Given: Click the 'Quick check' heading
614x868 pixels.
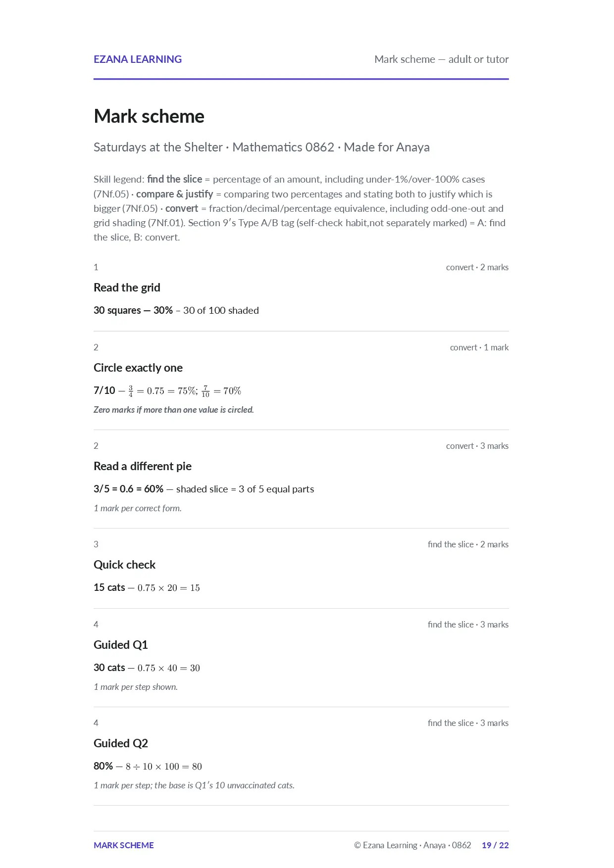Looking at the screenshot, I should click(124, 565).
